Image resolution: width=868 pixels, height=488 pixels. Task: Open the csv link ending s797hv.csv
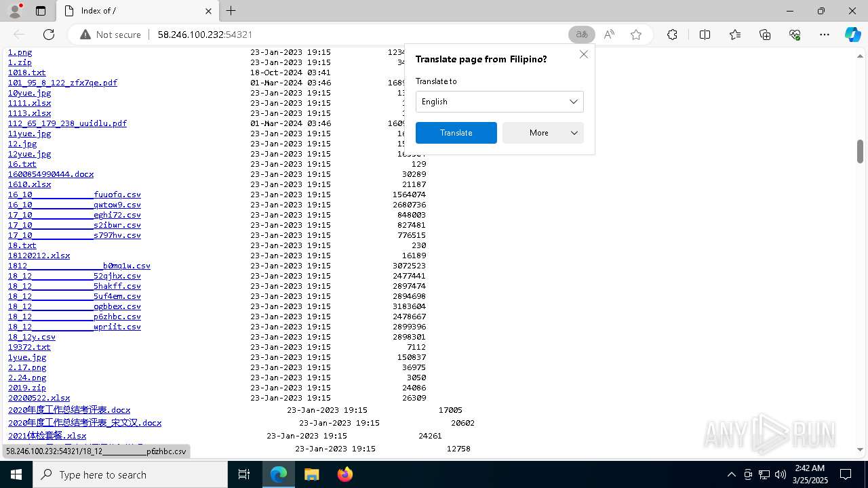click(x=75, y=235)
